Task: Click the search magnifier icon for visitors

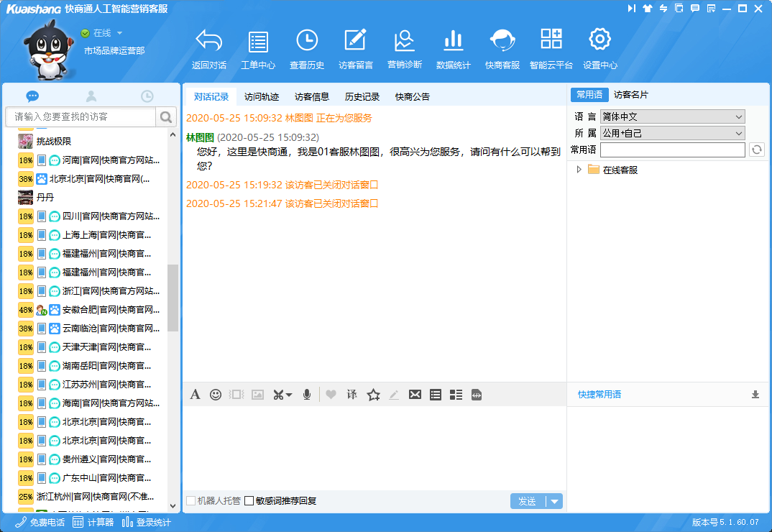Action: pyautogui.click(x=166, y=117)
